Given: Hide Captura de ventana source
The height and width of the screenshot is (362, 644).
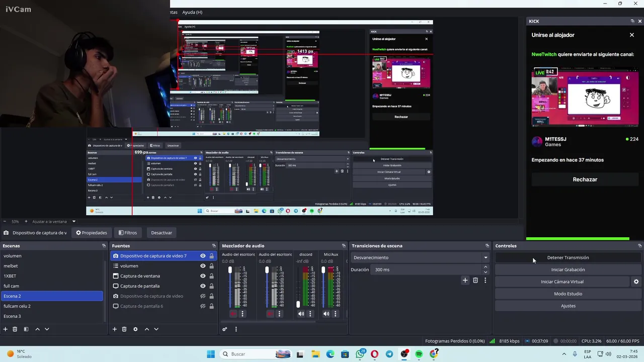Looking at the screenshot, I should coord(203,276).
